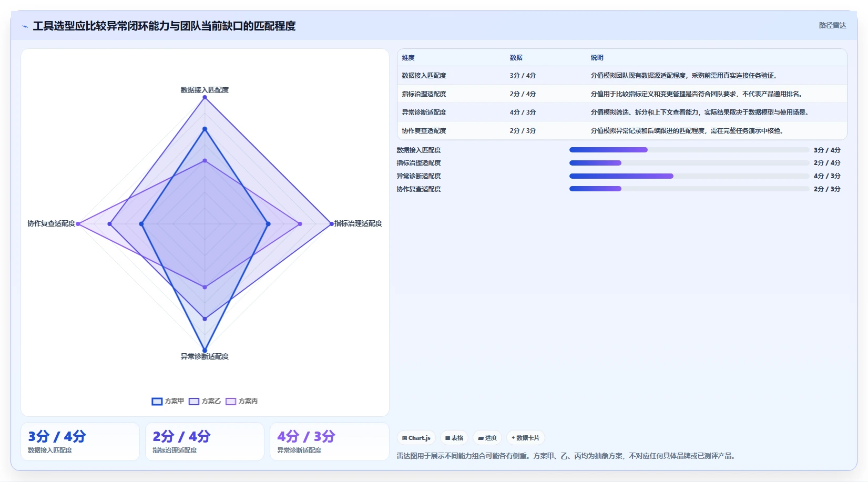
Task: Click the 2分 / 4分 data card
Action: click(205, 442)
